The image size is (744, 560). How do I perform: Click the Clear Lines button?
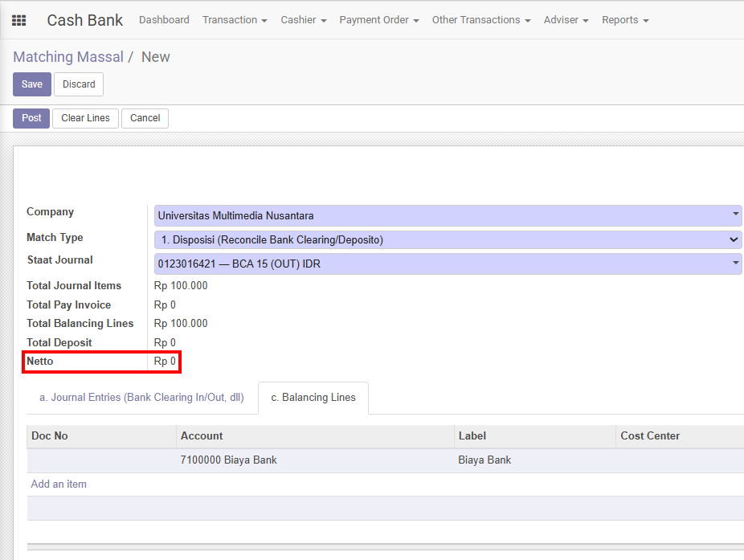pos(85,118)
